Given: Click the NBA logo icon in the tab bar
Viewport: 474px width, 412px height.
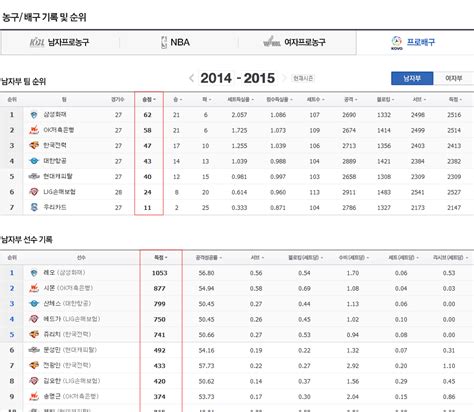Looking at the screenshot, I should point(164,42).
